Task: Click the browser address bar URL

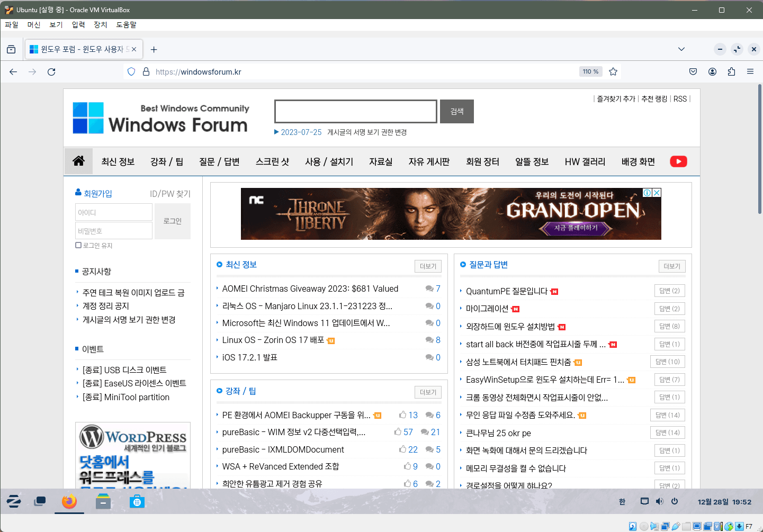Action: point(199,72)
